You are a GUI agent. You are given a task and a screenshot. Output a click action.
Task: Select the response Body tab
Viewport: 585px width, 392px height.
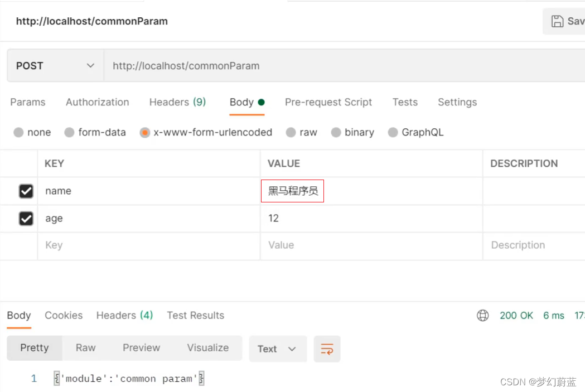(x=19, y=316)
